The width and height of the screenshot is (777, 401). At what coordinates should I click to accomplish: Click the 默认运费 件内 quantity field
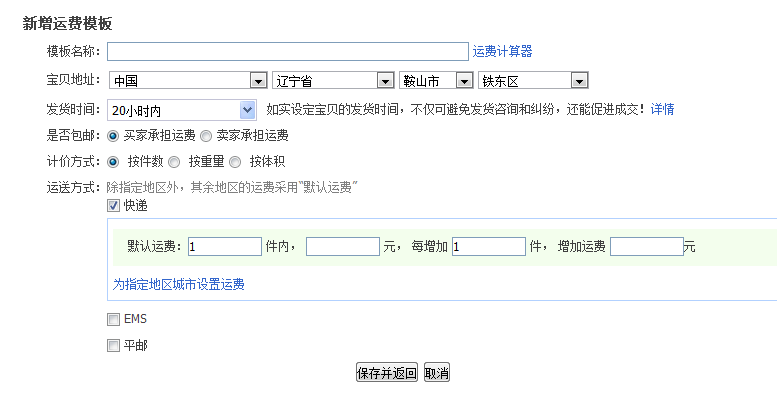(225, 246)
